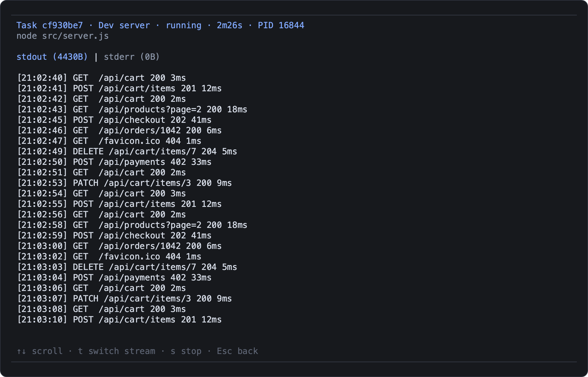Select log line at 21:03:00 GET /api/orders/1042
Screen dimensions: 588x377
pyautogui.click(x=119, y=246)
